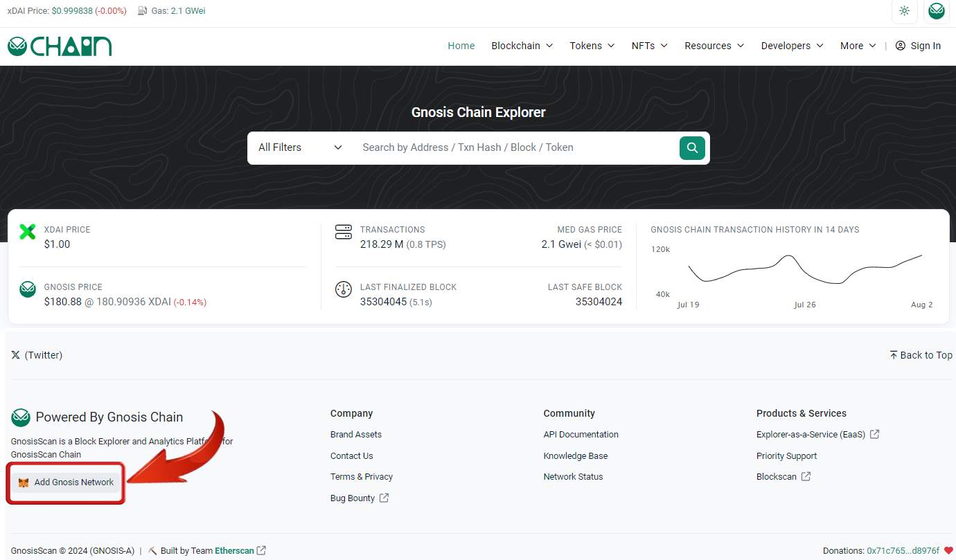Screen dimensions: 956x560
Task: Open the Priority Support link
Action: 787,456
